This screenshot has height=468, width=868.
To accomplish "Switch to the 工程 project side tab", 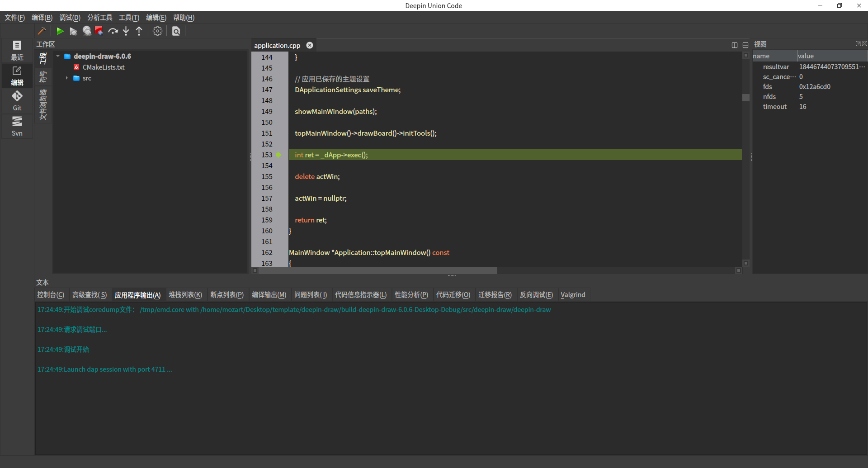I will click(x=43, y=59).
